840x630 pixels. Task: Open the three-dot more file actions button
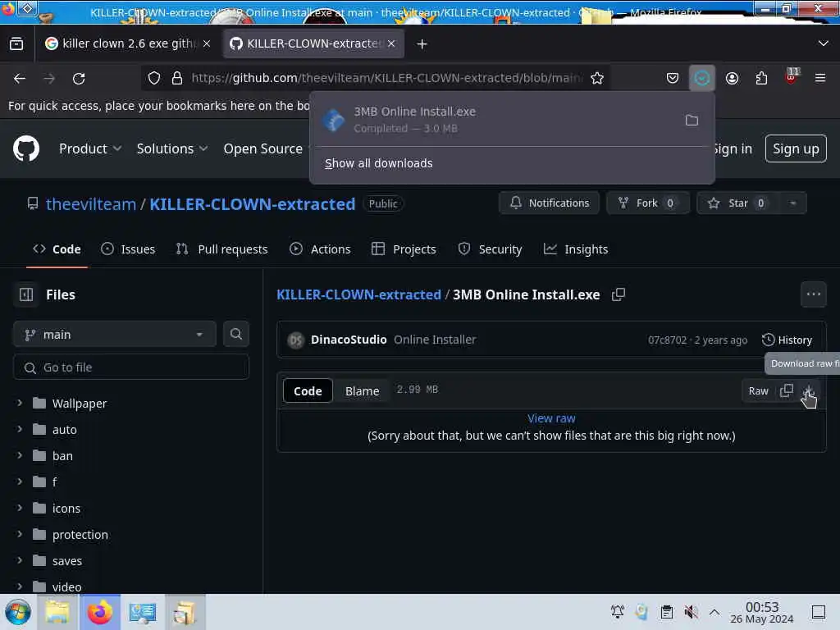[813, 294]
